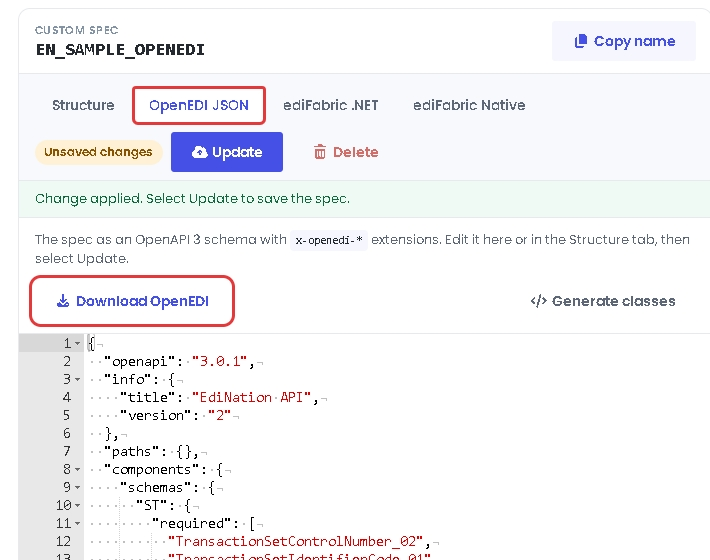
Task: Collapse the "info" block at line 3
Action: click(x=77, y=379)
